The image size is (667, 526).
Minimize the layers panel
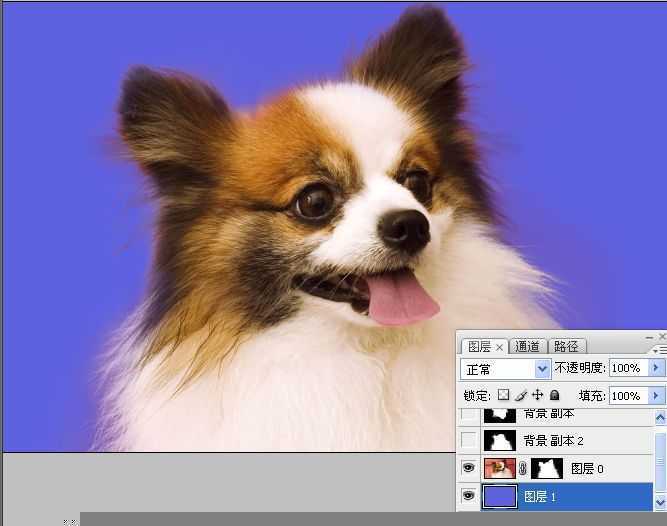[649, 337]
